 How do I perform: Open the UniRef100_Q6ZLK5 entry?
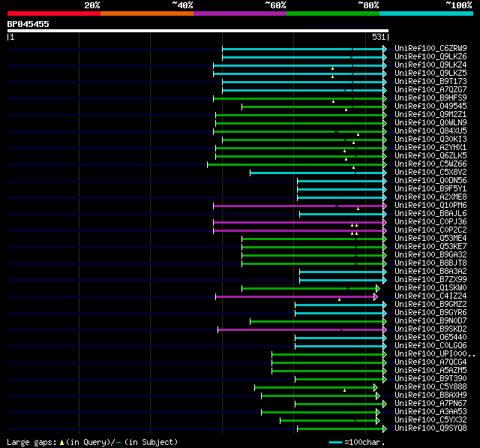(430, 156)
